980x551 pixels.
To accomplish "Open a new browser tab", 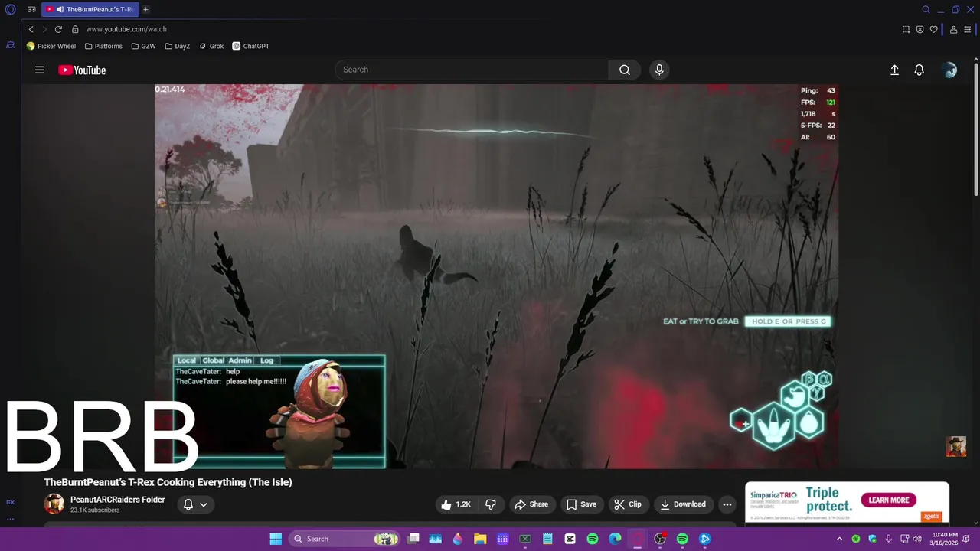I will point(145,10).
